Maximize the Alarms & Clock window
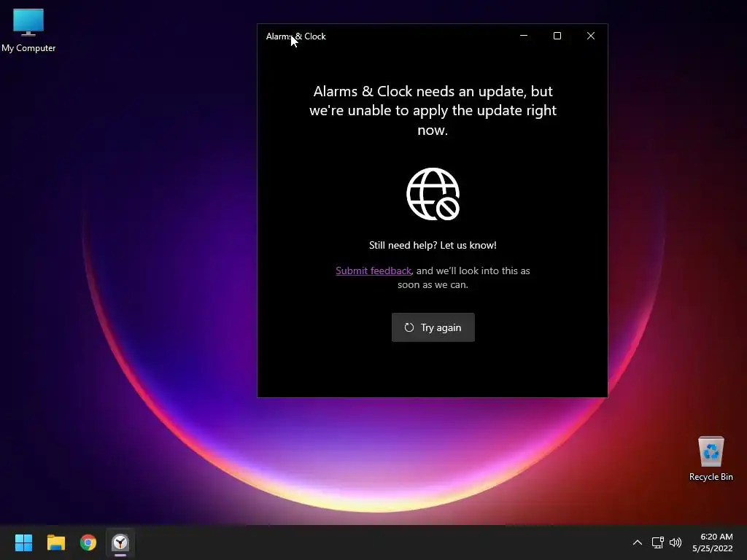This screenshot has width=747, height=560. [557, 36]
